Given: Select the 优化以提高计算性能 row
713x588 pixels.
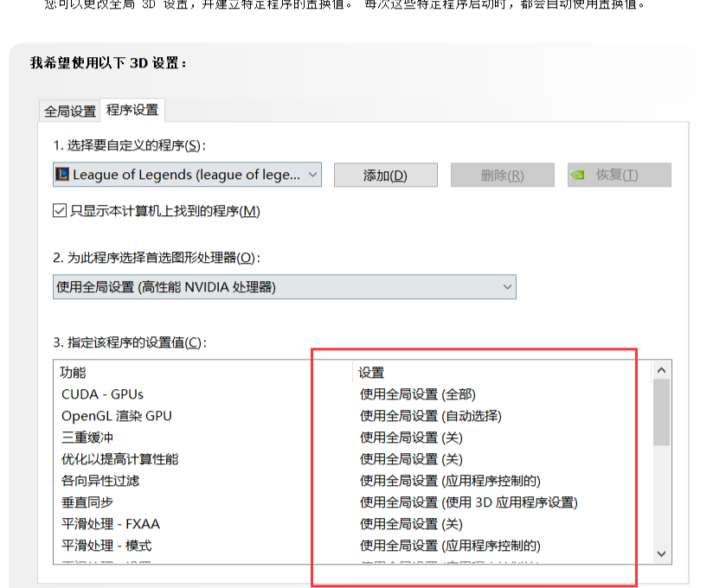Looking at the screenshot, I should pos(352,459).
